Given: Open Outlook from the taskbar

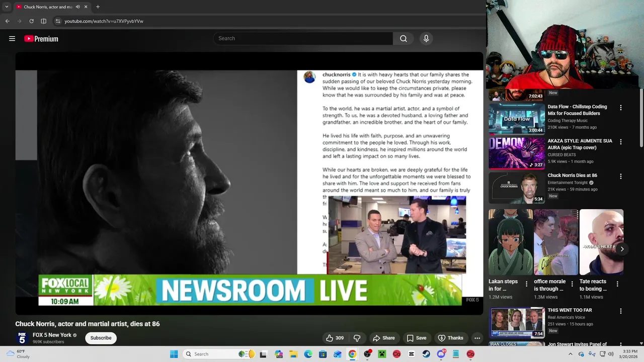Looking at the screenshot, I should point(338,354).
